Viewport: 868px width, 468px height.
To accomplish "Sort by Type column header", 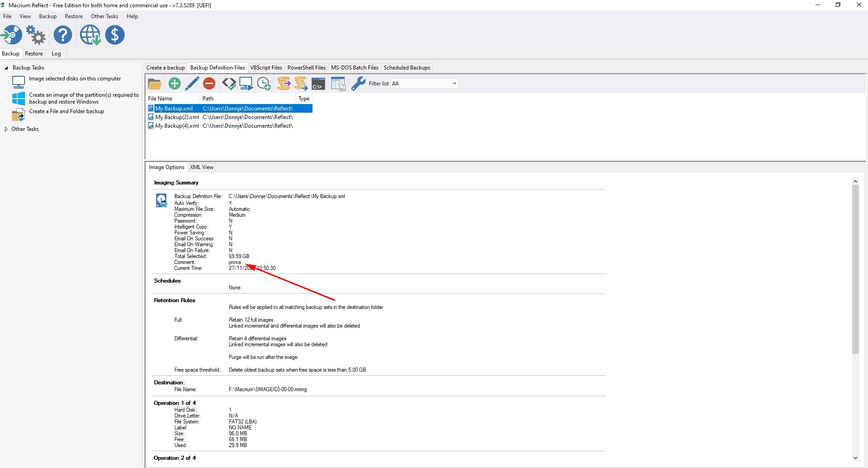I will 304,99.
